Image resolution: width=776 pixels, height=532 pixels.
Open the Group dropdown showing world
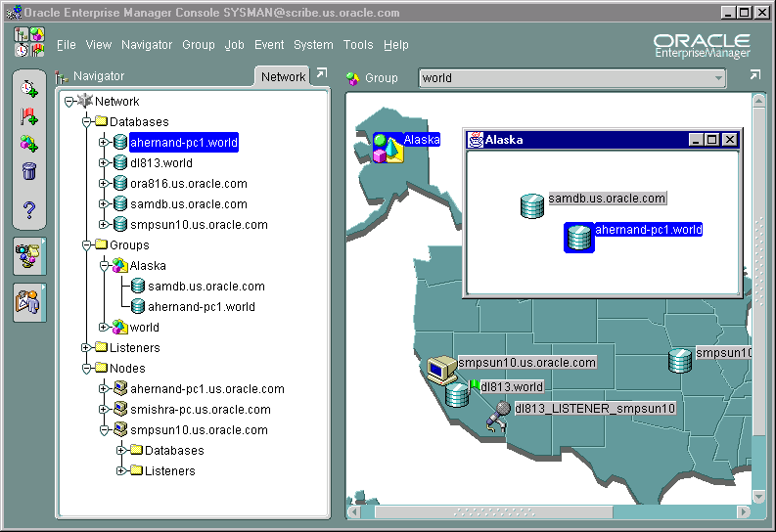point(718,78)
